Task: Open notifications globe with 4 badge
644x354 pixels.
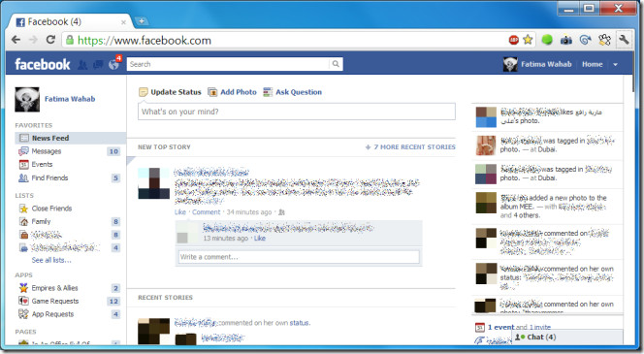Action: pos(113,64)
